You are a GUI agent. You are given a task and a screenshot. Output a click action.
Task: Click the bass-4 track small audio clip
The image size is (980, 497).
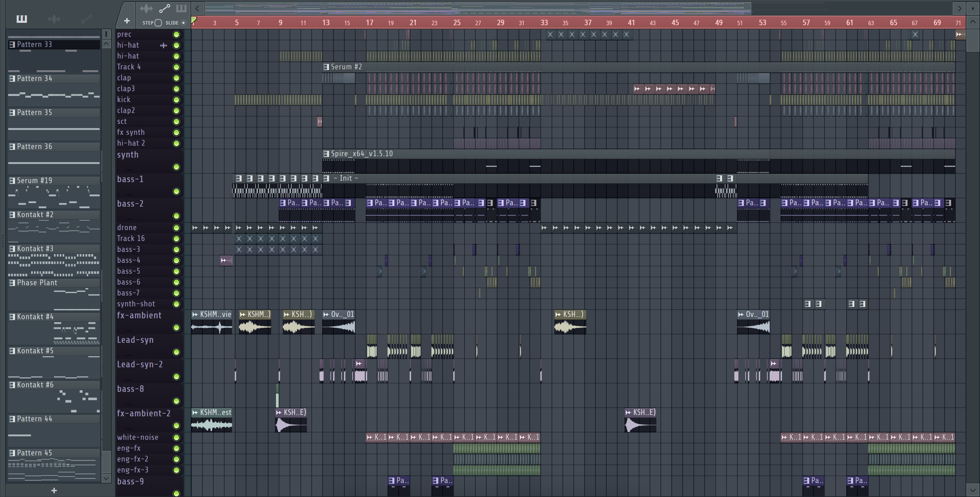(226, 261)
